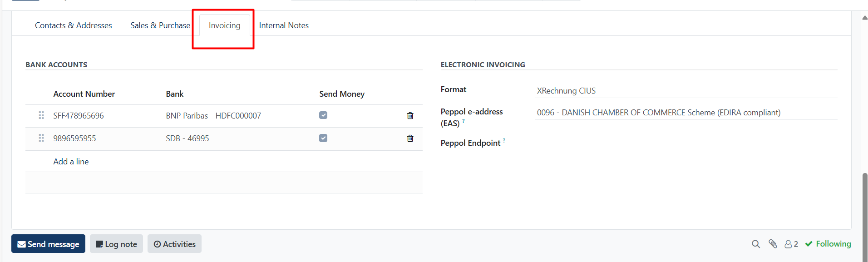The height and width of the screenshot is (262, 868).
Task: Toggle Send Money for SDB account
Action: tap(323, 138)
